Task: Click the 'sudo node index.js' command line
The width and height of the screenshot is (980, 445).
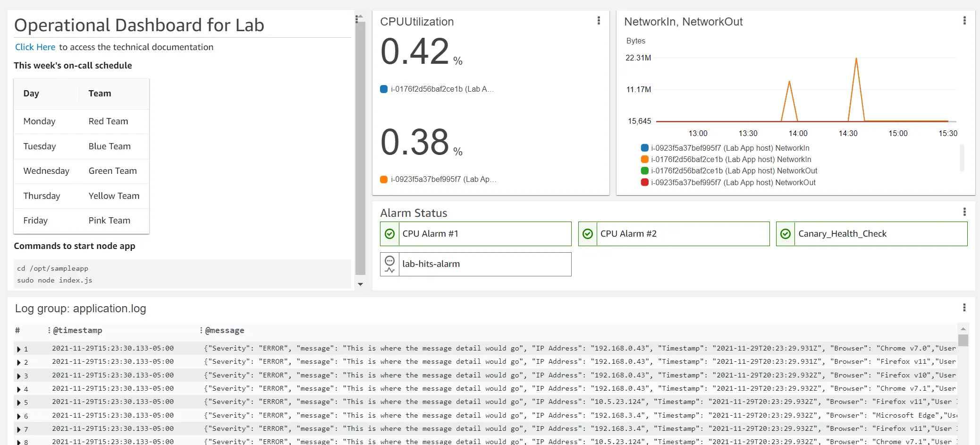Action: click(x=55, y=280)
